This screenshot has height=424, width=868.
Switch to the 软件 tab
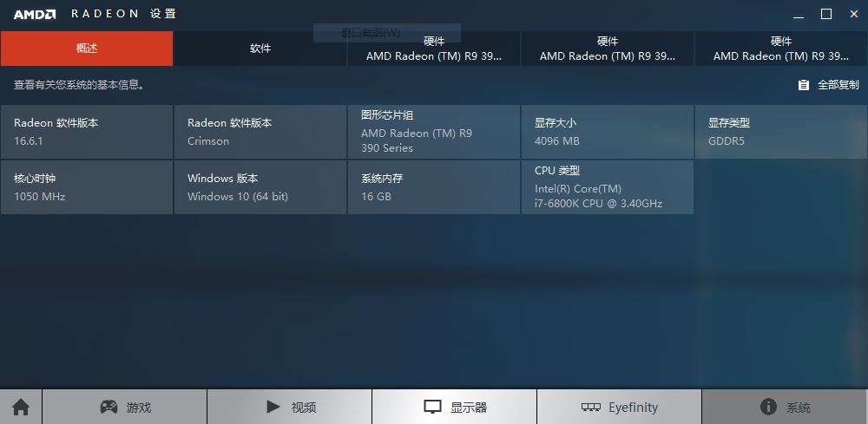(260, 49)
